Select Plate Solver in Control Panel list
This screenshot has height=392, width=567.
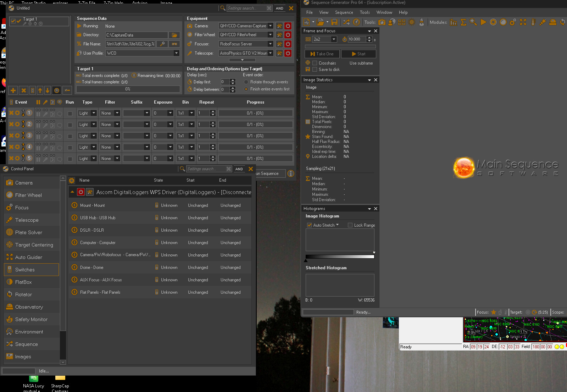29,232
